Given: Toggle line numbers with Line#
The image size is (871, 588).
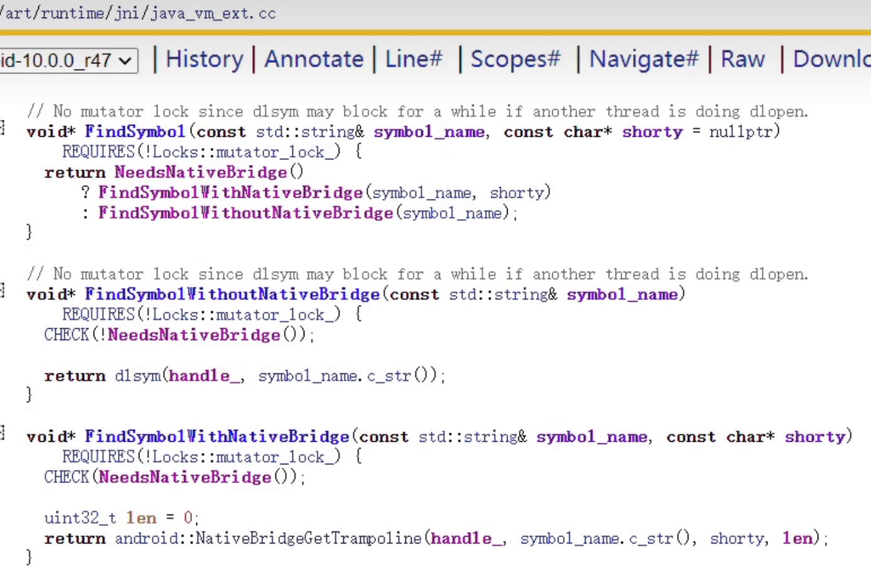Looking at the screenshot, I should 414,59.
